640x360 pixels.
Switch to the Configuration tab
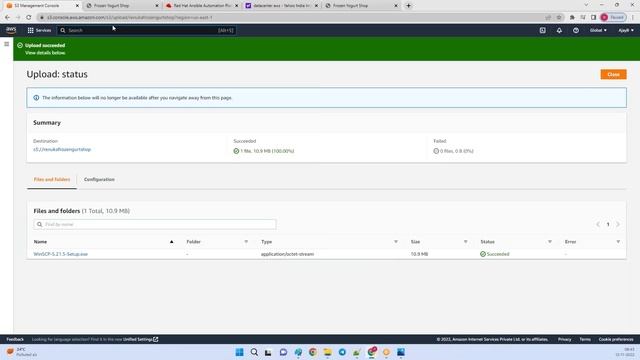[x=99, y=180]
